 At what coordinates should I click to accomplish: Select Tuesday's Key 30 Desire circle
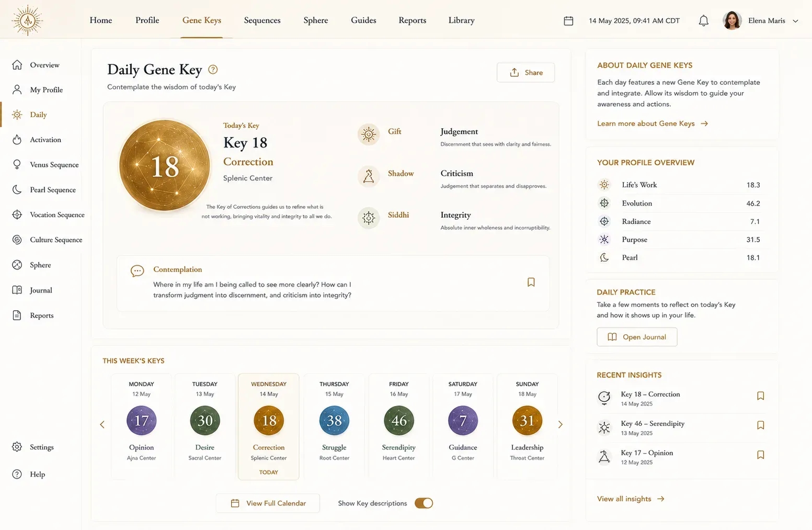coord(205,420)
